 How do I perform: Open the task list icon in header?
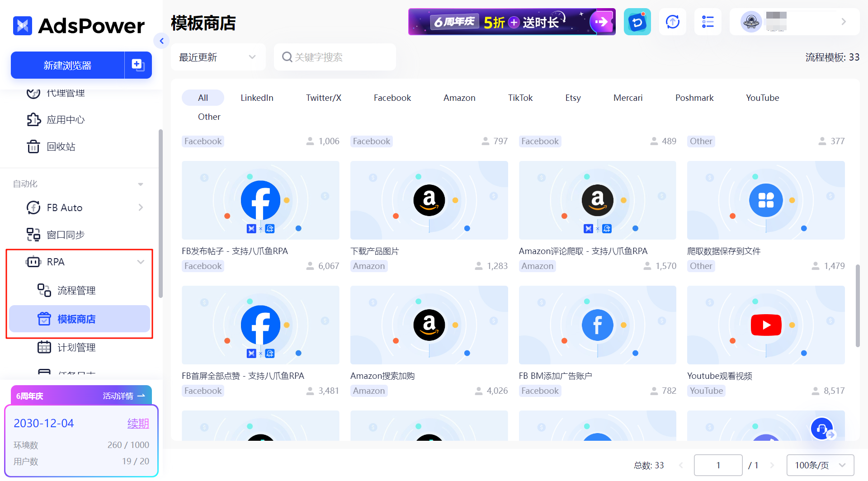(708, 22)
